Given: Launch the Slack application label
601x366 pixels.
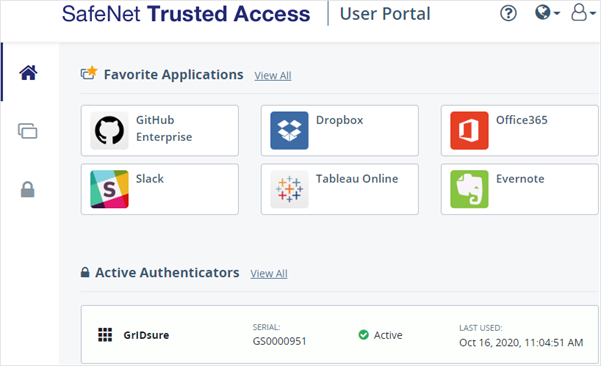Looking at the screenshot, I should click(x=150, y=179).
